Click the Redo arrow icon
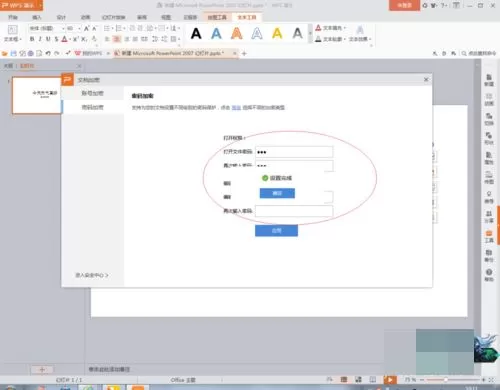The height and width of the screenshot is (390, 500). 57,53
